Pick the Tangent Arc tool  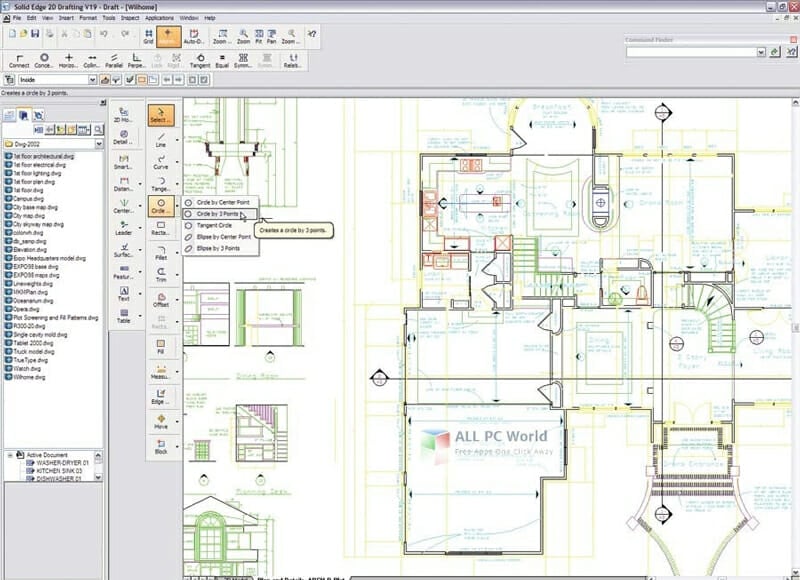[161, 184]
